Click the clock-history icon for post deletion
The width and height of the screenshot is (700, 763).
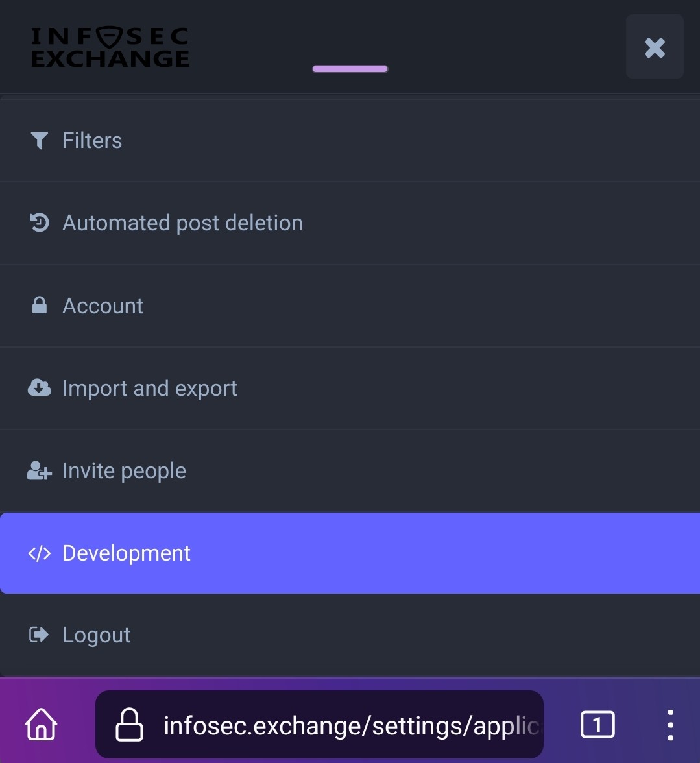40,223
